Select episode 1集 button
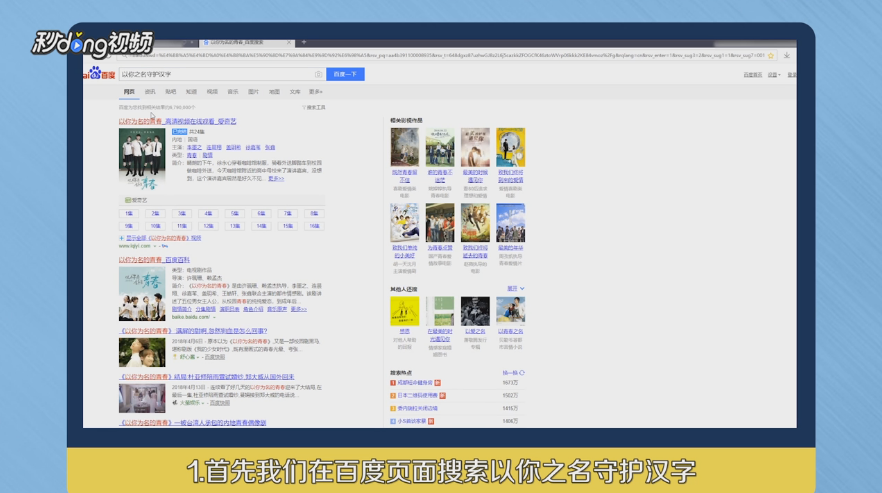This screenshot has width=882, height=493. tap(129, 213)
